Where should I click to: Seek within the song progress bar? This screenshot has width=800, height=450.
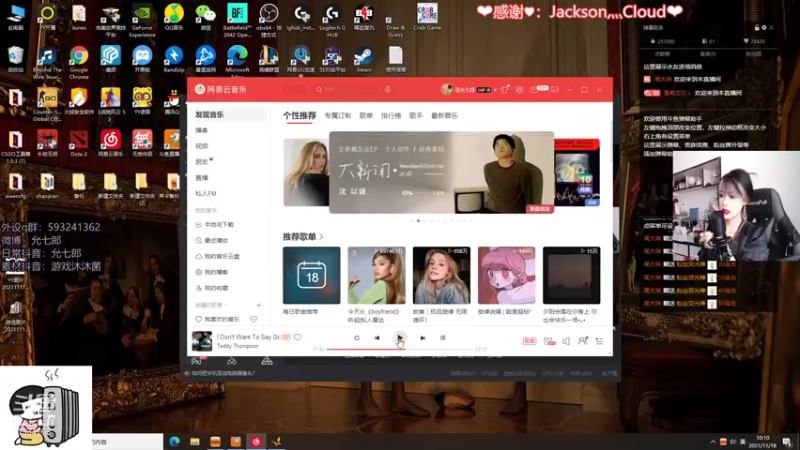[x=400, y=349]
